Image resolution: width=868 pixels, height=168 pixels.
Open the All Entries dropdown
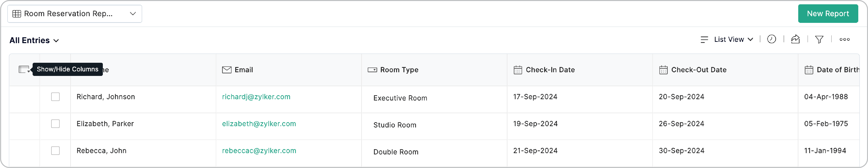34,40
